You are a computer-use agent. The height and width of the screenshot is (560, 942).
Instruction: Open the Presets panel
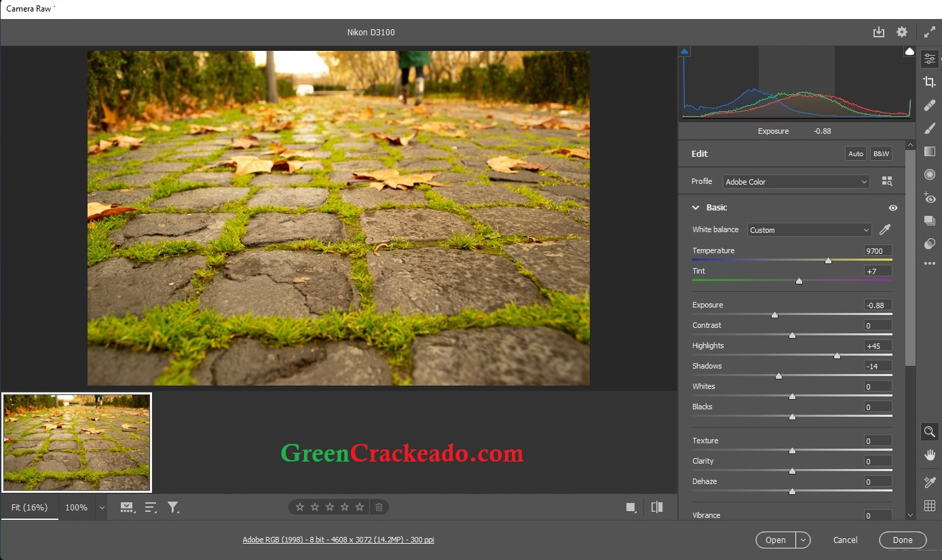coord(930,221)
